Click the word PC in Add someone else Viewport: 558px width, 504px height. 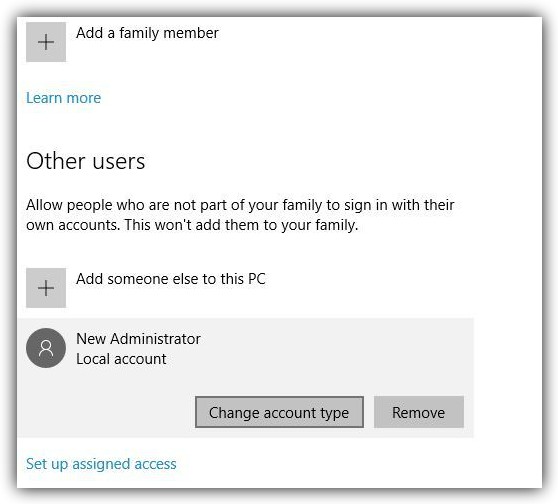[257, 279]
